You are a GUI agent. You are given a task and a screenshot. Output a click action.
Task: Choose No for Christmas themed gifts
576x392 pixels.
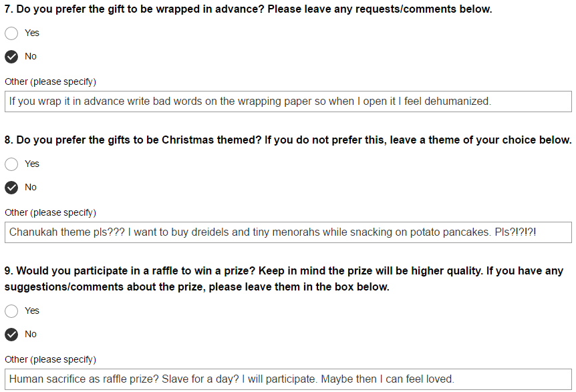11,188
